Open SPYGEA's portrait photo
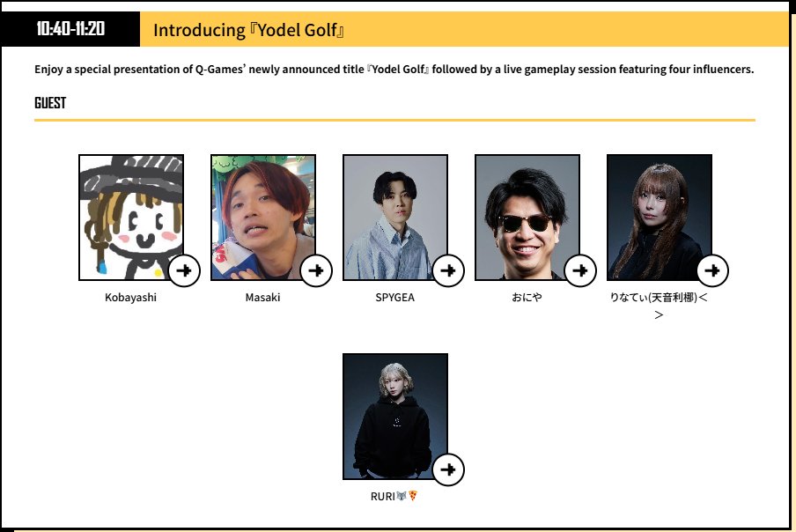 [x=395, y=218]
